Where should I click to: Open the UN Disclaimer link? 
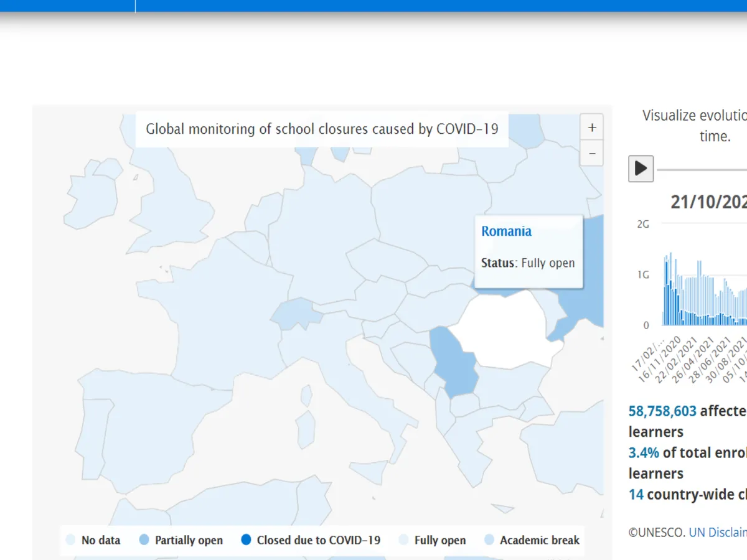717,532
